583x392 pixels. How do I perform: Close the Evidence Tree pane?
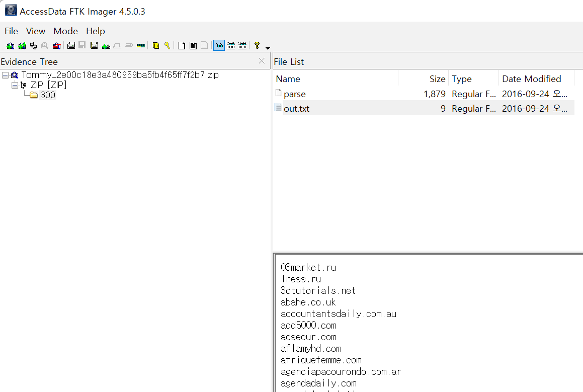[262, 61]
